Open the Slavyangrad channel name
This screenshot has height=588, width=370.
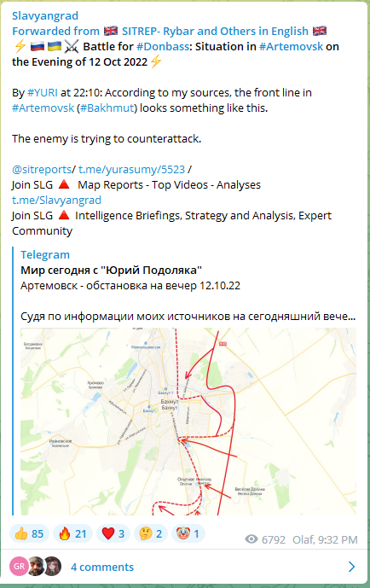(45, 15)
